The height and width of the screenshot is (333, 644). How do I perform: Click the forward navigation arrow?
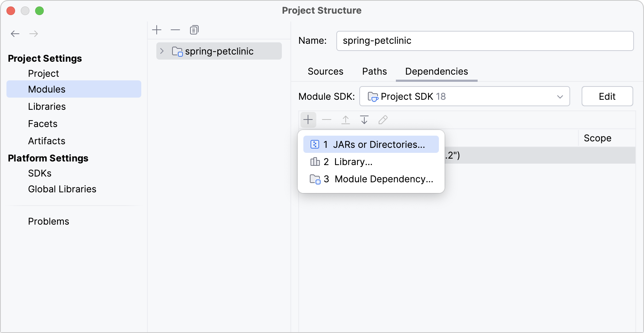[x=34, y=33]
